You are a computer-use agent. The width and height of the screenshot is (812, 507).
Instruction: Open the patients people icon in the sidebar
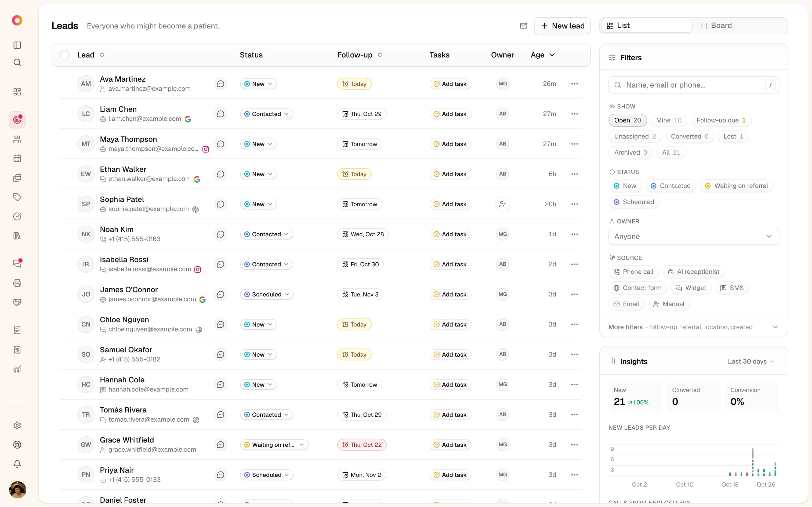click(17, 139)
